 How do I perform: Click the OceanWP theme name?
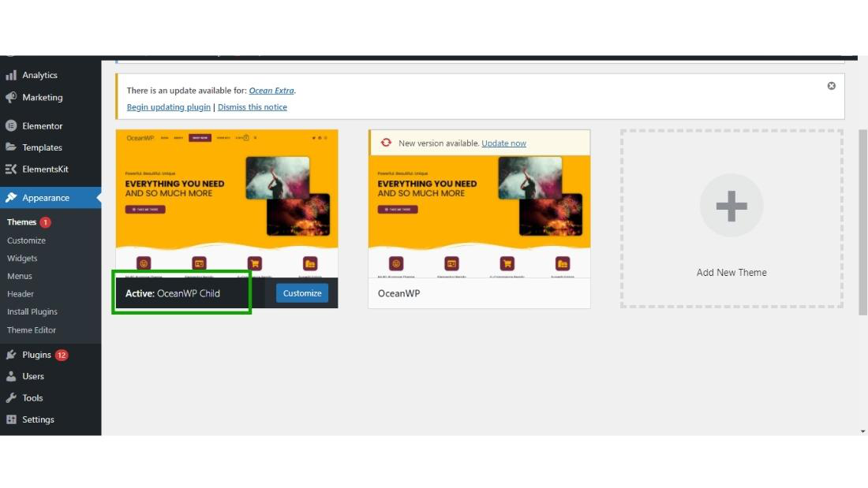[398, 293]
